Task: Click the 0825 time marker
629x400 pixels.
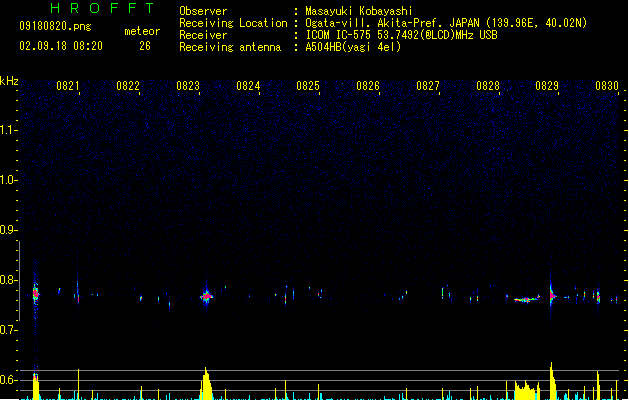Action: pos(308,86)
